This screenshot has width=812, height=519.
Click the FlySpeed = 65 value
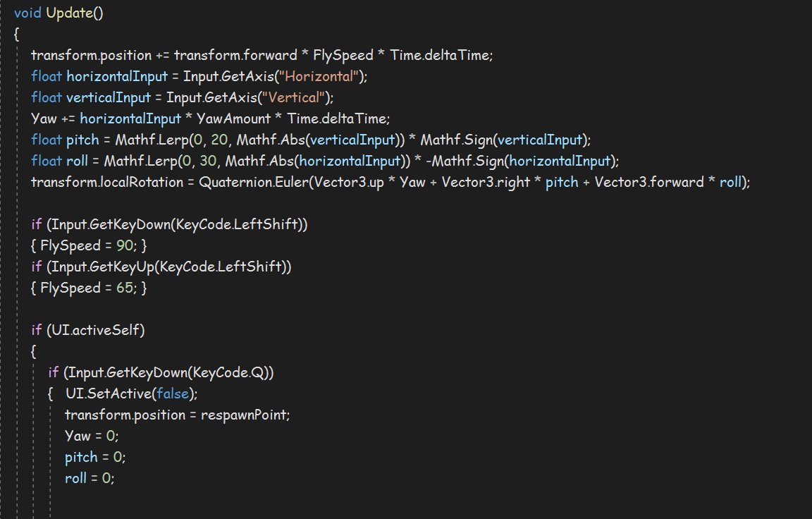(x=125, y=288)
